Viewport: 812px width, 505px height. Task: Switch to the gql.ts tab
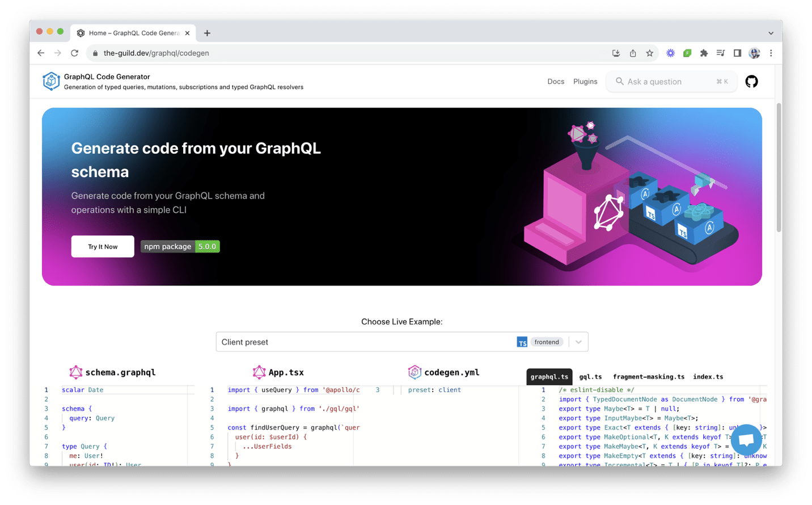coord(590,377)
